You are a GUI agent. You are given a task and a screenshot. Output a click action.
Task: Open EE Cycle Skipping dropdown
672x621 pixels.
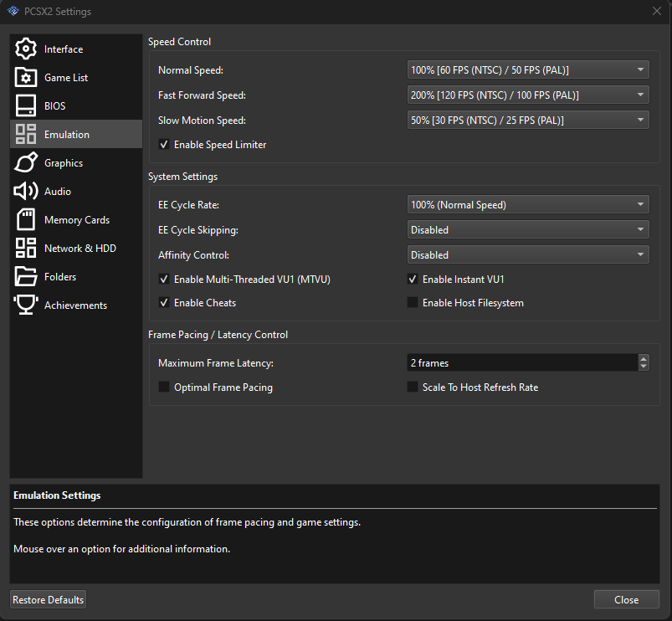point(528,229)
